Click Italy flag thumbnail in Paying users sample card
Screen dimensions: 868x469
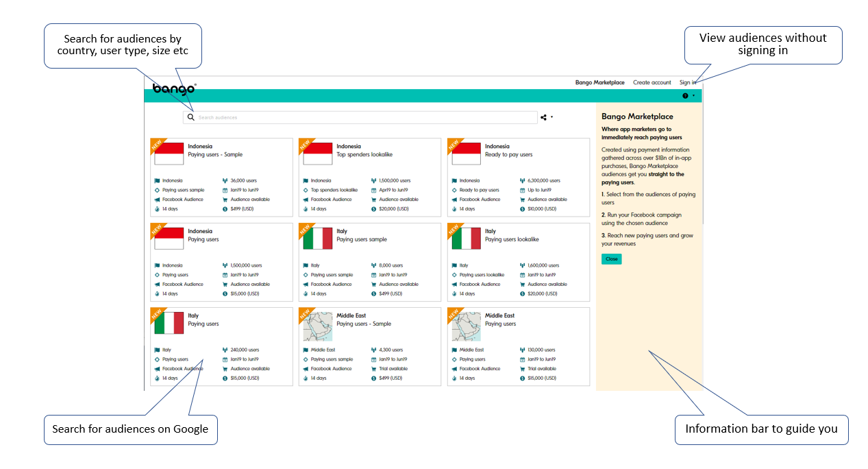(318, 239)
